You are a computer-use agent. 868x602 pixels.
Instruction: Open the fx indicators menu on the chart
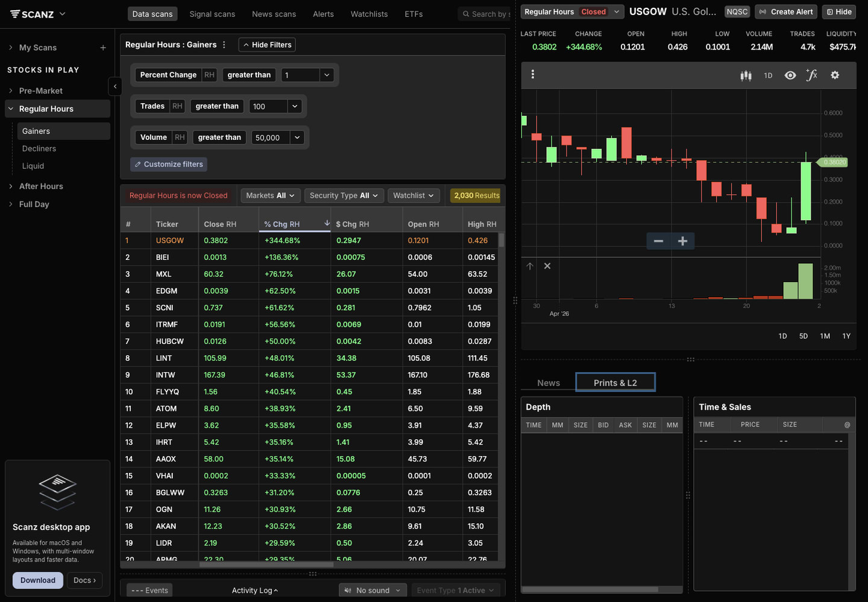click(812, 75)
